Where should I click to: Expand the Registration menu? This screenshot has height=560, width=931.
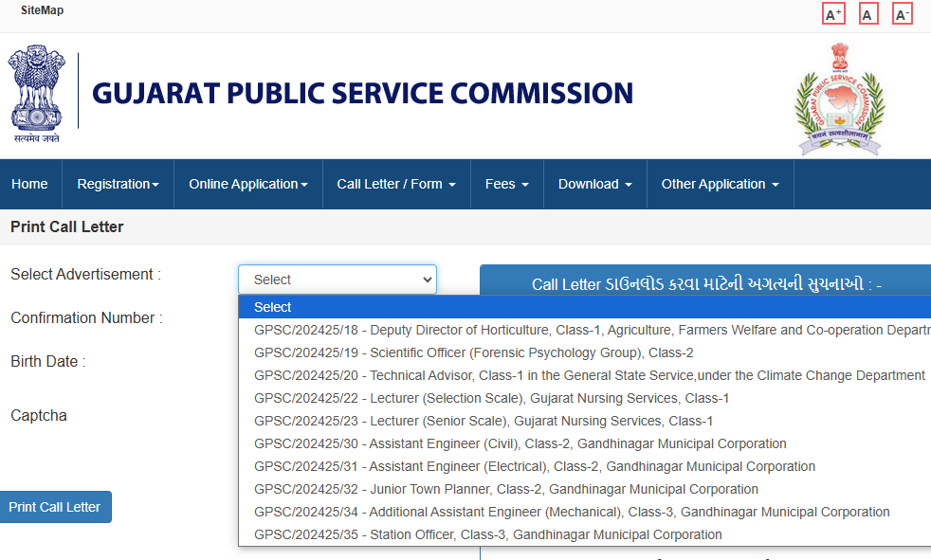click(118, 184)
